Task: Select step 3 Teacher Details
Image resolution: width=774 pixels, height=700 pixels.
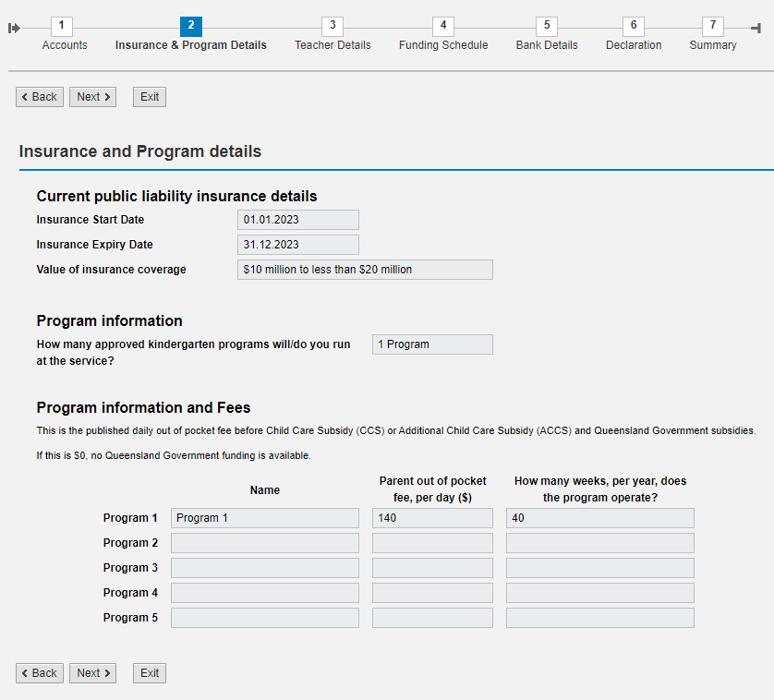Action: point(333,27)
